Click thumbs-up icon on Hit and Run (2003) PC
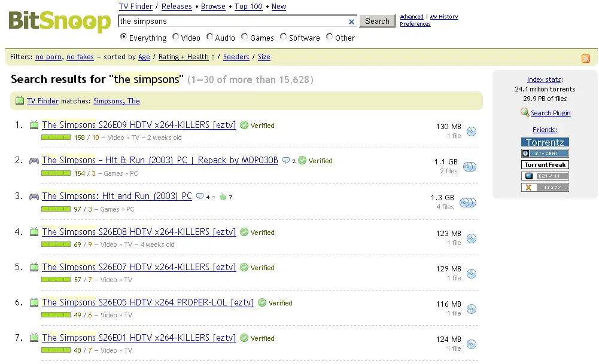Image resolution: width=599 pixels, height=364 pixels. (x=223, y=196)
